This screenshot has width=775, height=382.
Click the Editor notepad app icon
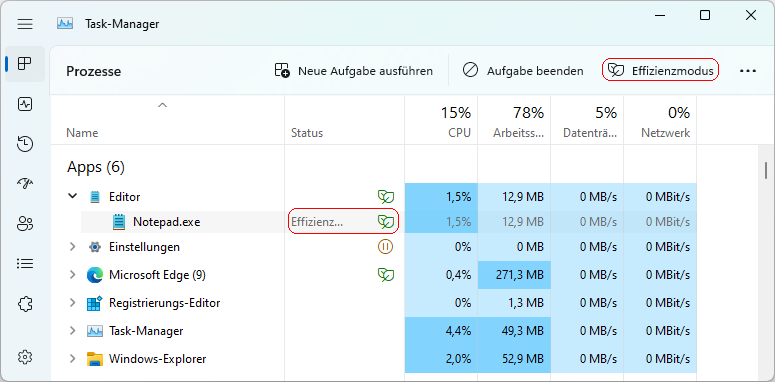[x=94, y=197]
